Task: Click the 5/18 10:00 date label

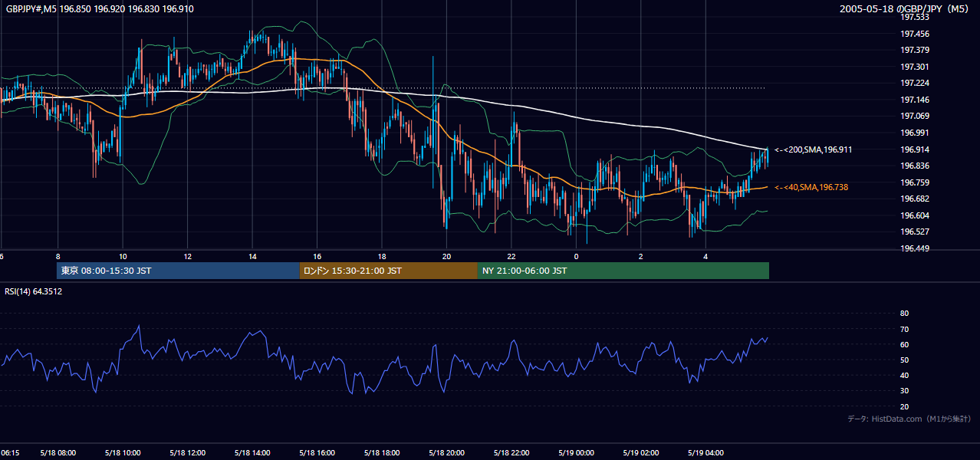Action: pyautogui.click(x=123, y=453)
